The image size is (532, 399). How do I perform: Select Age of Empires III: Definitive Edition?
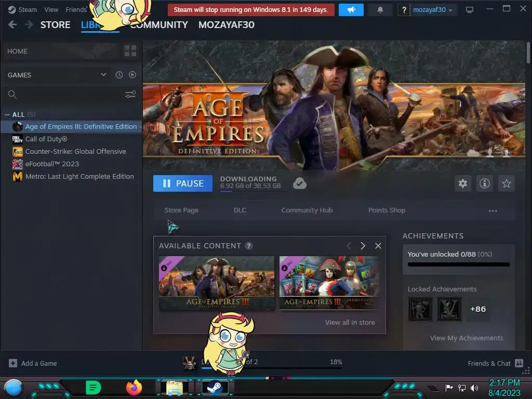tap(71, 127)
